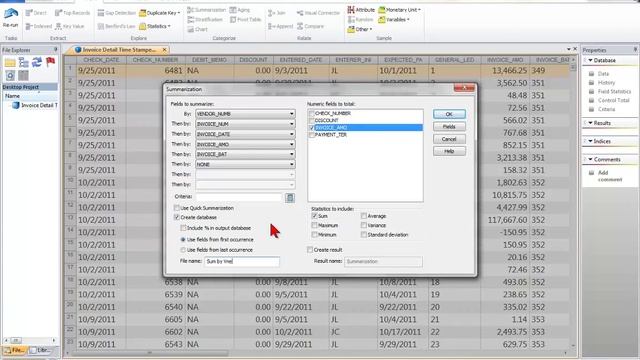Click OK in the Summarization dialog
The height and width of the screenshot is (360, 640).
point(449,114)
